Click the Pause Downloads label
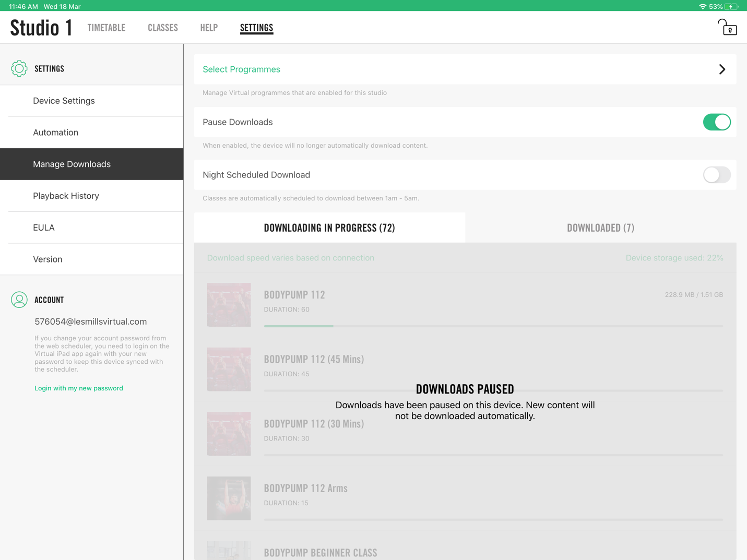 tap(238, 122)
